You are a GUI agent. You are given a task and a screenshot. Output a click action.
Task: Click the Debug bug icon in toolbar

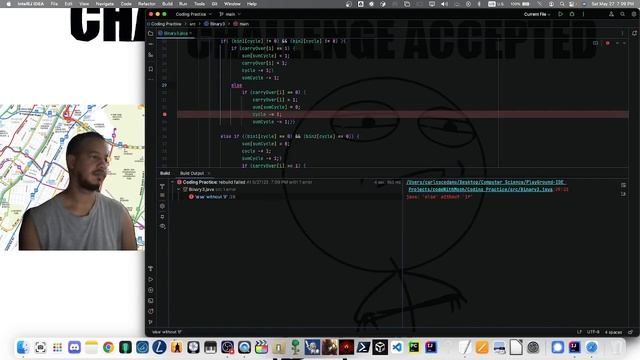click(572, 14)
